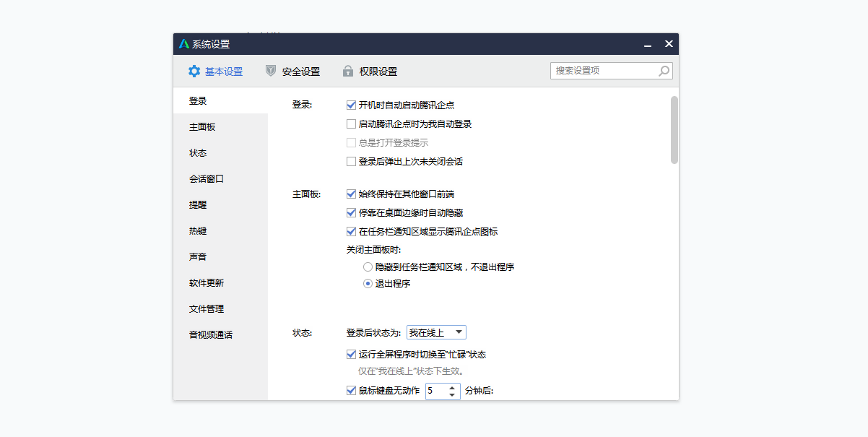Click the shield icon for 安全设置
The height and width of the screenshot is (437, 868).
point(271,71)
